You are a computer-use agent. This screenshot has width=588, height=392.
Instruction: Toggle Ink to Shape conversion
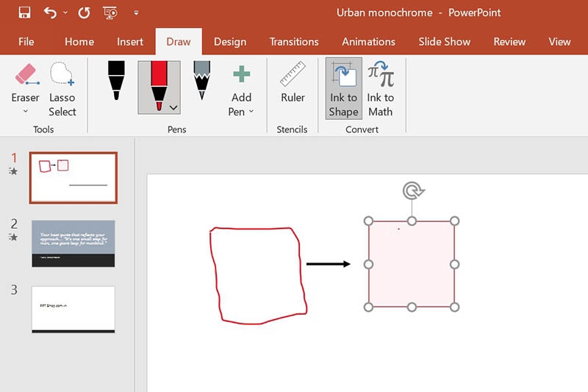(343, 88)
